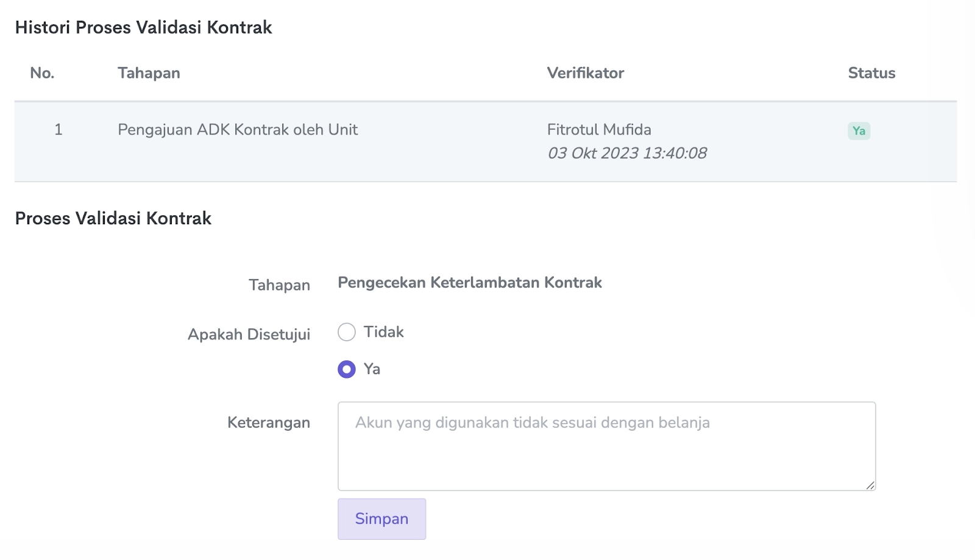Click the Proses Validasi Kontrak heading
This screenshot has height=560, width=975.
click(x=113, y=218)
